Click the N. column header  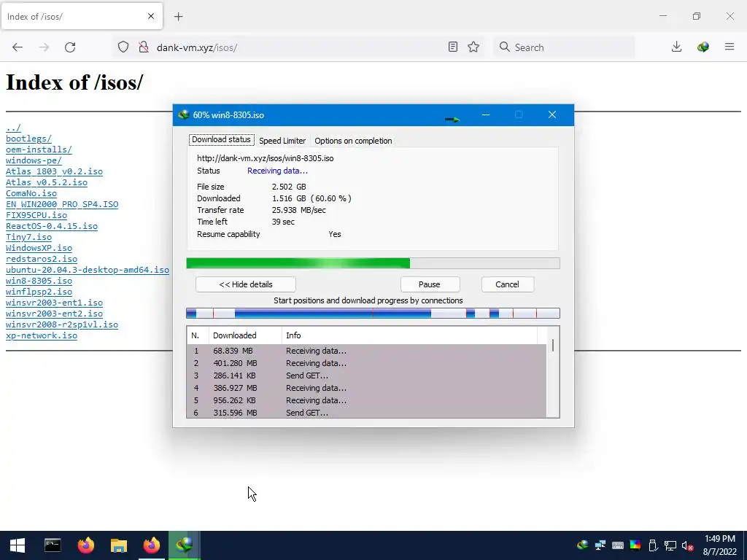[x=198, y=335]
